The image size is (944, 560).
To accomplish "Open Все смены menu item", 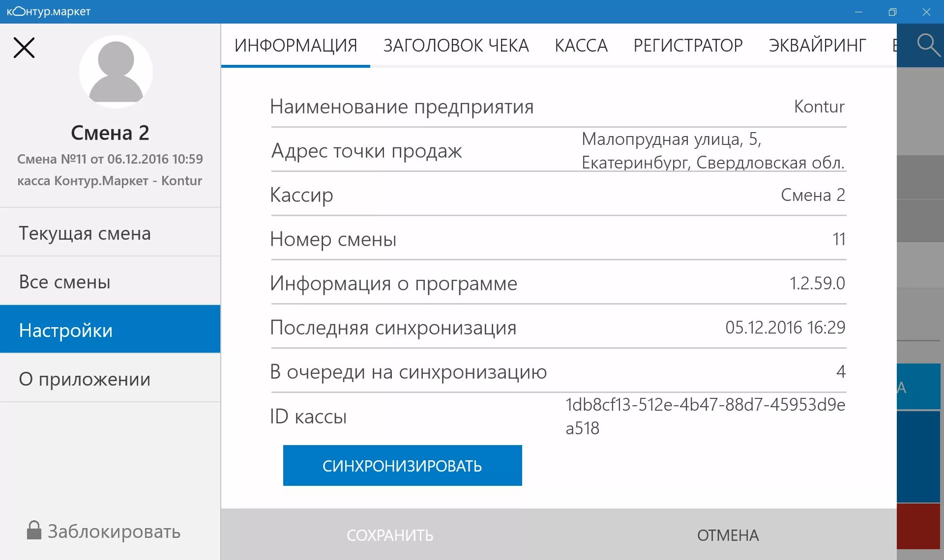I will (x=110, y=281).
